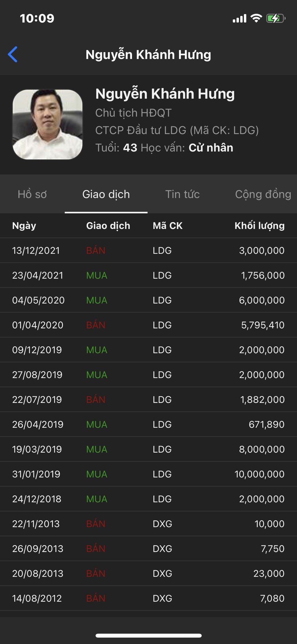Tap the battery charging icon
The image size is (297, 644).
[x=275, y=18]
